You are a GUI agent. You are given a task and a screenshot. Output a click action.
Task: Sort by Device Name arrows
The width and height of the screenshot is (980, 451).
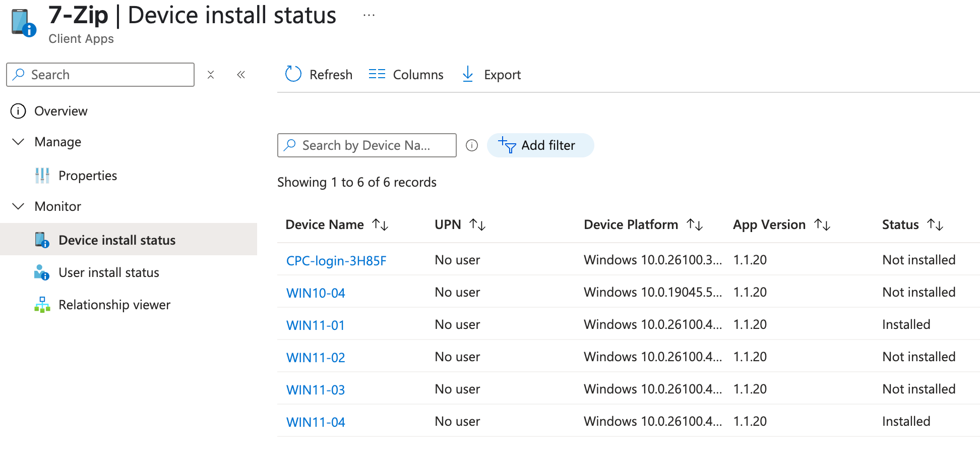tap(380, 224)
